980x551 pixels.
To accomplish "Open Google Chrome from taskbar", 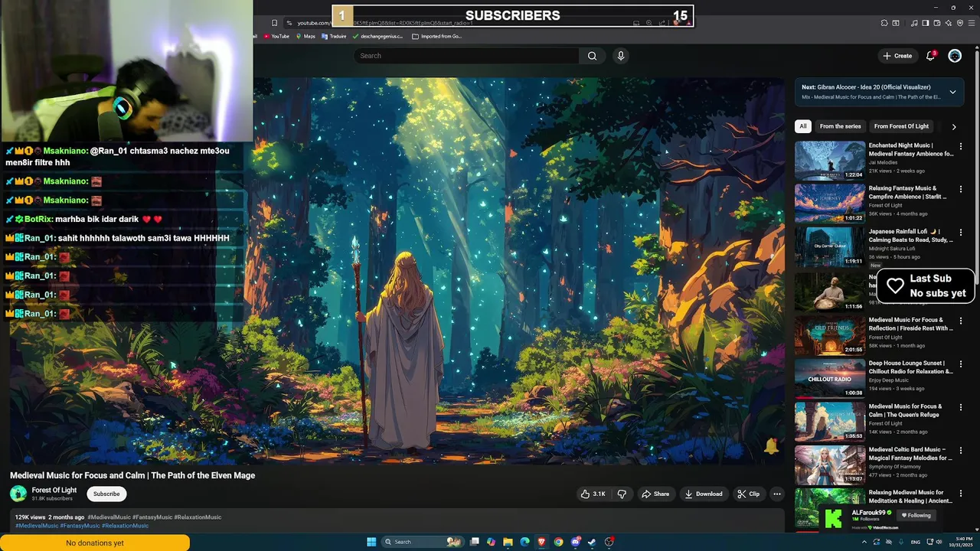I will pos(558,542).
